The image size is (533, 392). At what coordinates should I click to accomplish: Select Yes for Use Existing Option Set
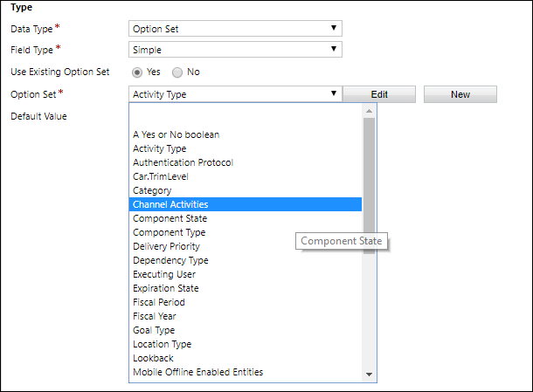[x=137, y=72]
